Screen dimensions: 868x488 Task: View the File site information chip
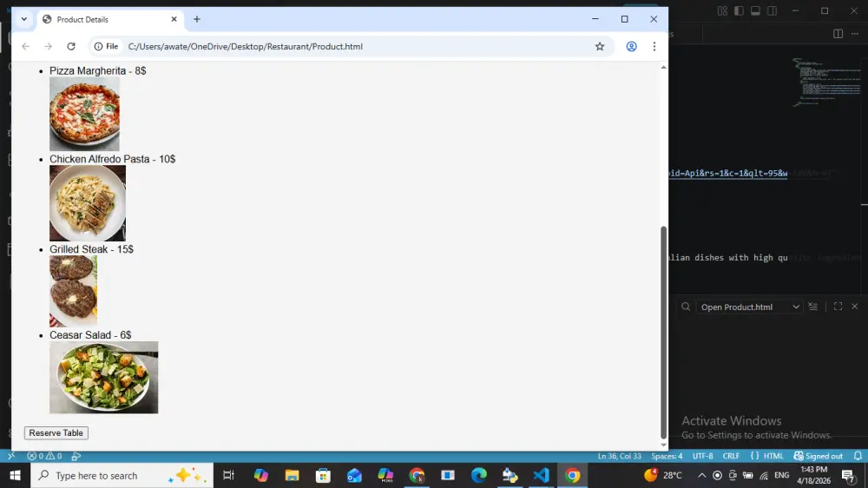[106, 47]
